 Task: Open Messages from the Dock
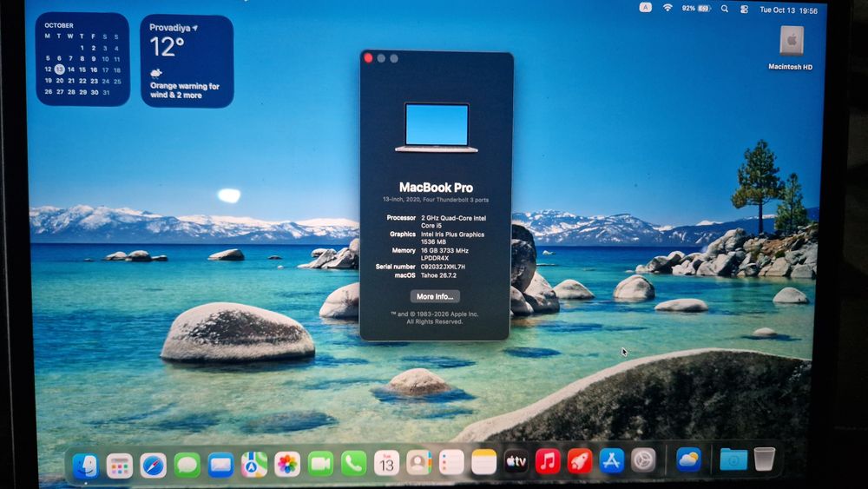point(187,465)
